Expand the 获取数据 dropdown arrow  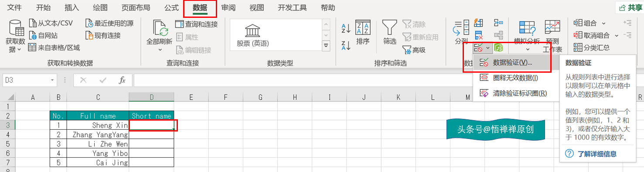(19, 50)
